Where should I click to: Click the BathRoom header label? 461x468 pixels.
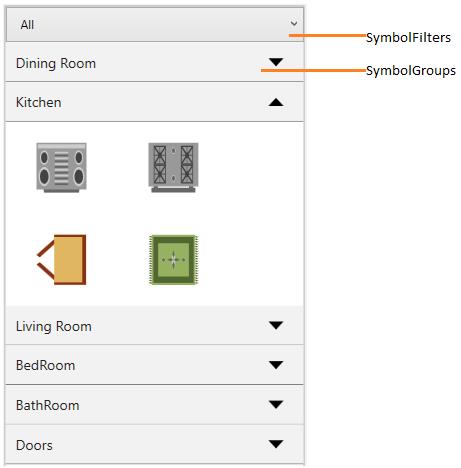[48, 405]
